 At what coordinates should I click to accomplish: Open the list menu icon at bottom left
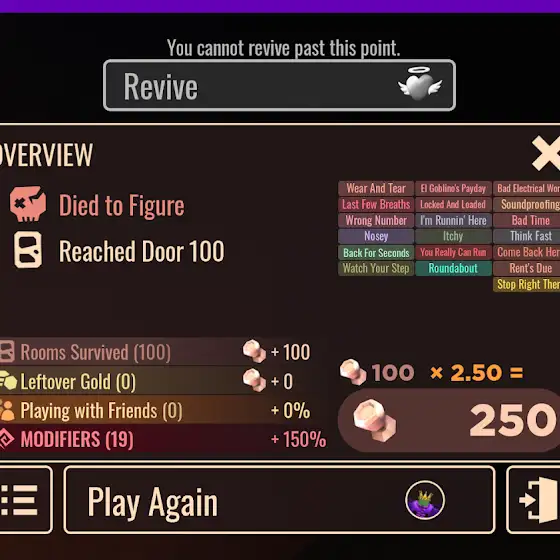(x=19, y=500)
